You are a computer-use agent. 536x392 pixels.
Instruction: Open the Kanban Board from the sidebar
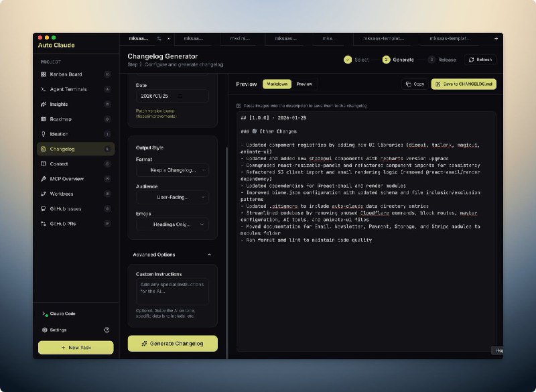66,74
